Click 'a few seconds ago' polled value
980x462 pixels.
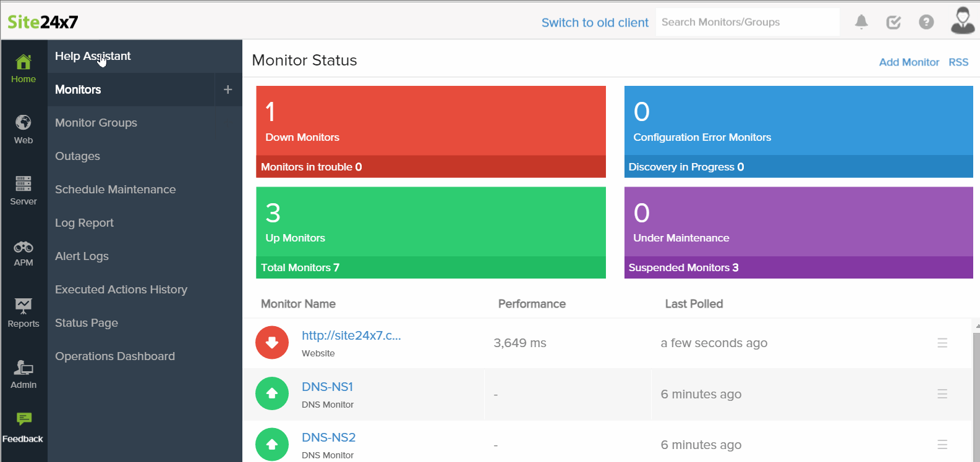(714, 343)
